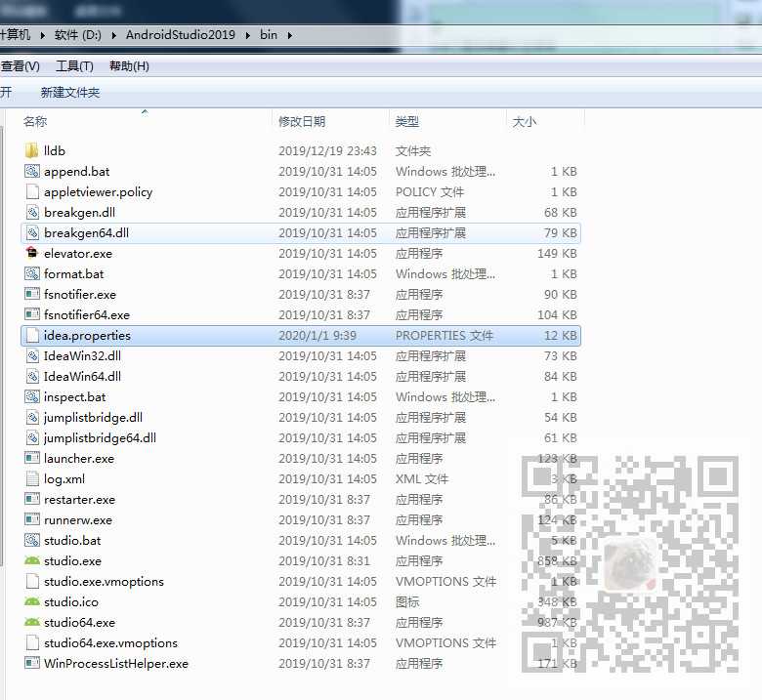Expand the arrow after bin in address bar
The width and height of the screenshot is (762, 700).
coord(289,35)
